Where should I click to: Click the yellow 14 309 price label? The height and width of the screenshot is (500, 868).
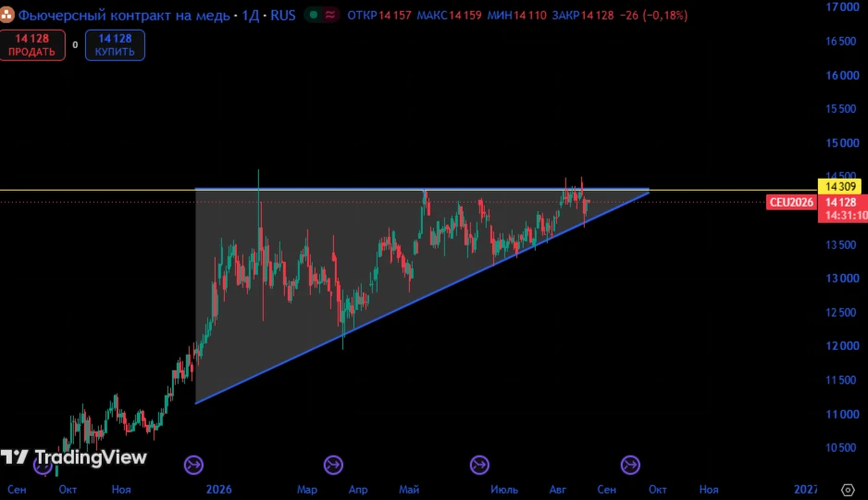(839, 187)
